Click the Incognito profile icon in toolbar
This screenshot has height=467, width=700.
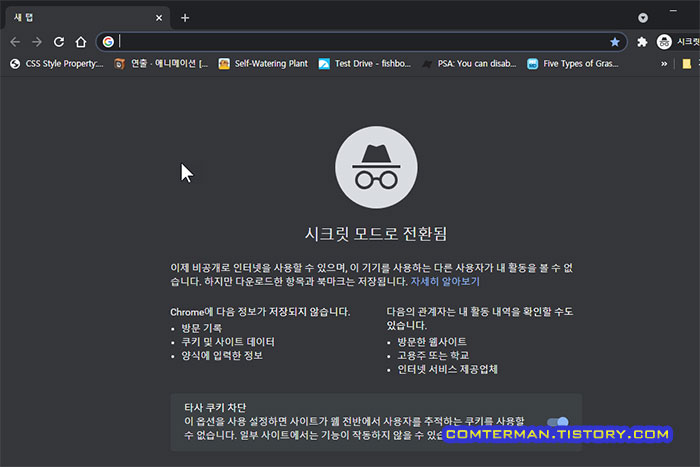(x=664, y=42)
